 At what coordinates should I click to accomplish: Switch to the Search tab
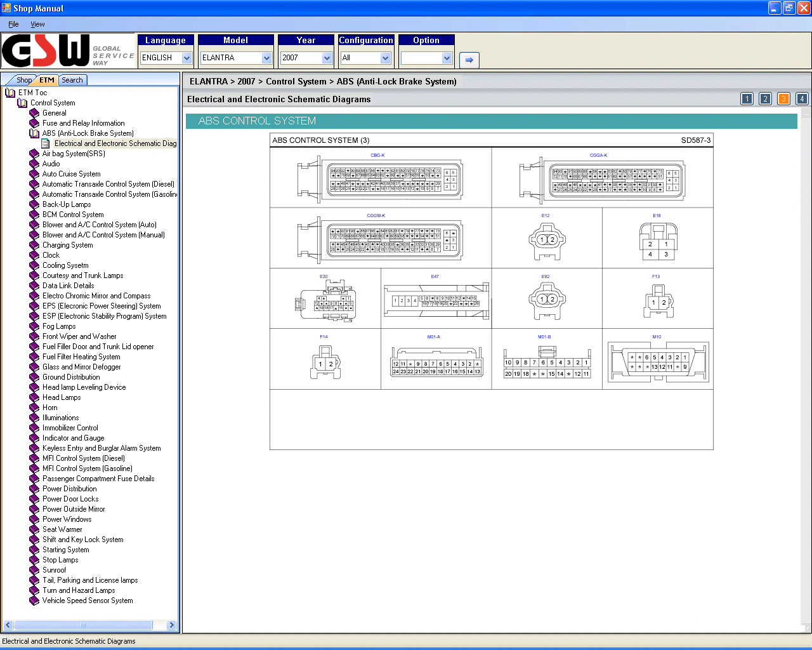(x=72, y=80)
